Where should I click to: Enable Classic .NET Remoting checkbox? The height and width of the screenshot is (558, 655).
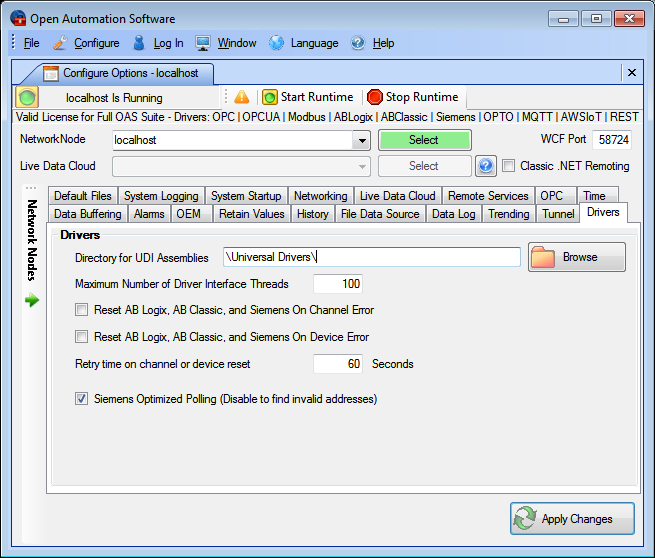pyautogui.click(x=508, y=165)
